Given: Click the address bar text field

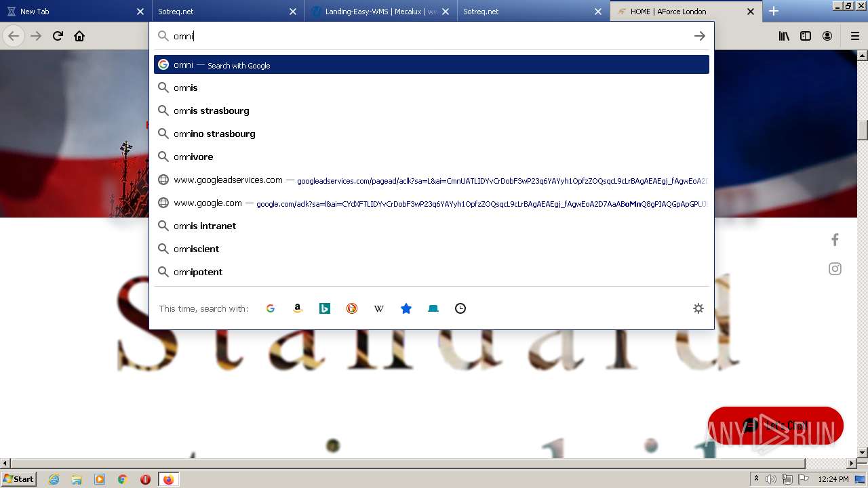Looking at the screenshot, I should pos(431,36).
